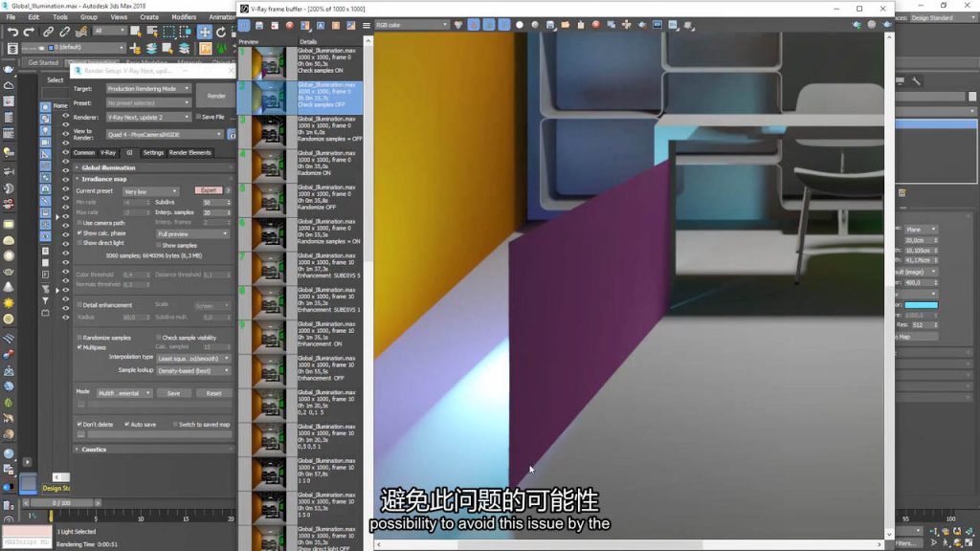The width and height of the screenshot is (980, 551).
Task: Choose the Rectangular Selection Region tool
Action: coord(168,32)
